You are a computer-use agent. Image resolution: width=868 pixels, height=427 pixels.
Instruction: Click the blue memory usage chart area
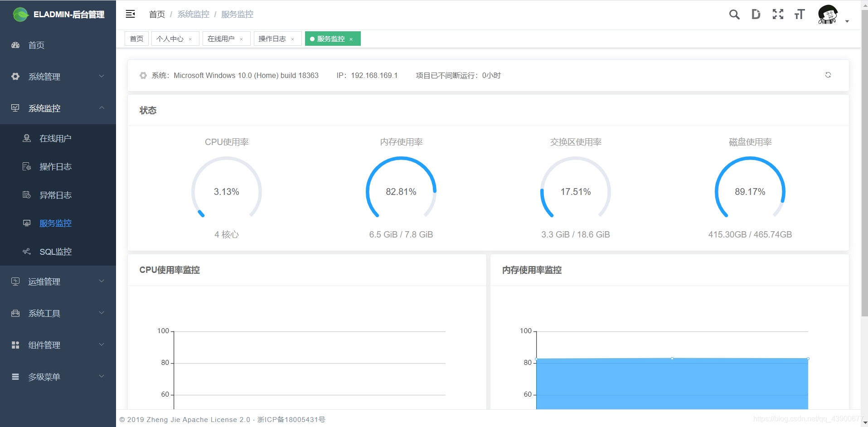[672, 384]
